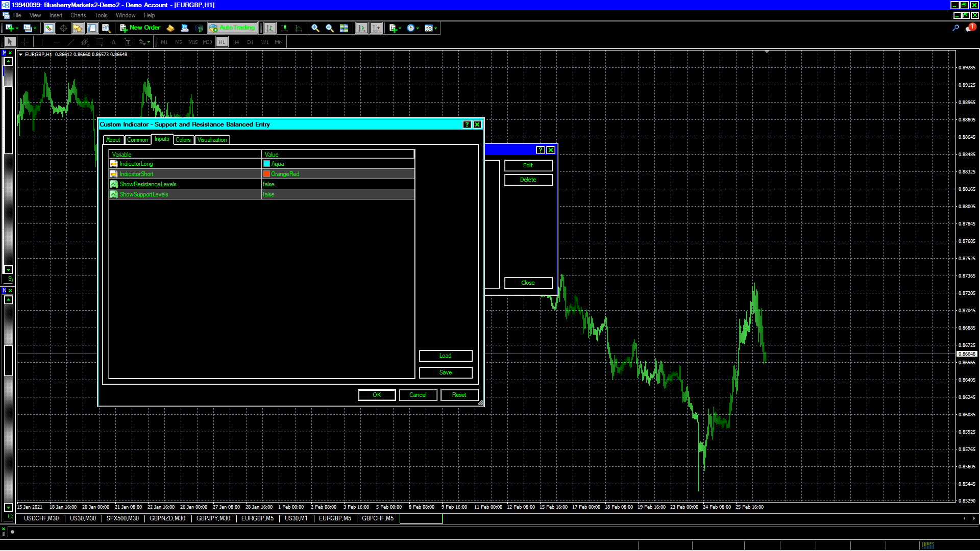Click the Zoom Out magnifier icon
The height and width of the screenshot is (551, 980).
tap(330, 28)
